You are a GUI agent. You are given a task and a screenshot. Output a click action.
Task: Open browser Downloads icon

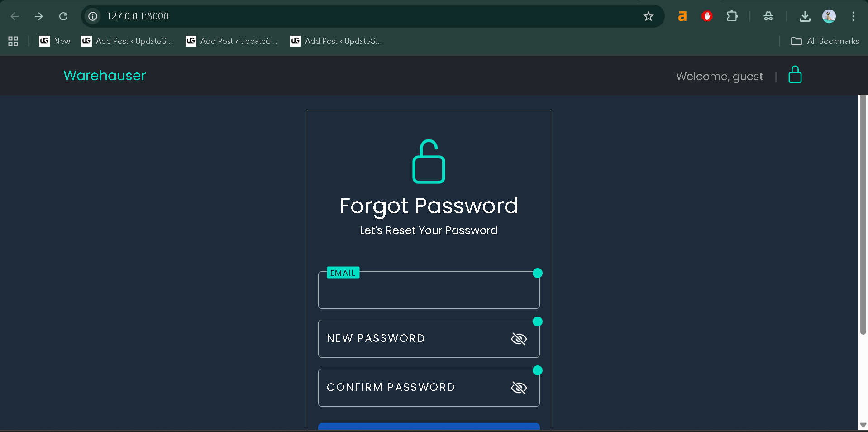click(805, 16)
